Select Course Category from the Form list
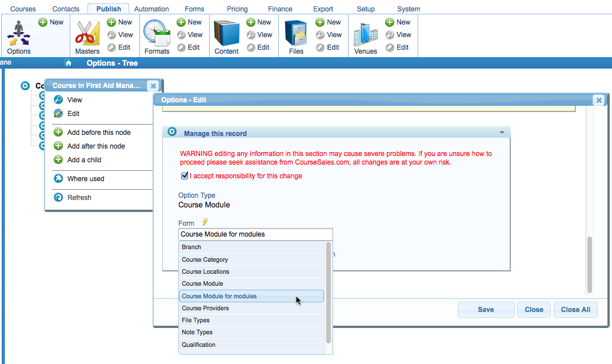Image resolution: width=612 pixels, height=364 pixels. coord(251,259)
